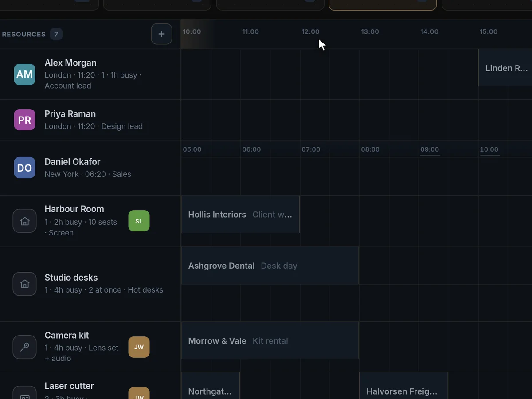The width and height of the screenshot is (532, 399).
Task: Click Camera kit's 4h busy Lens set details
Action: tap(82, 353)
